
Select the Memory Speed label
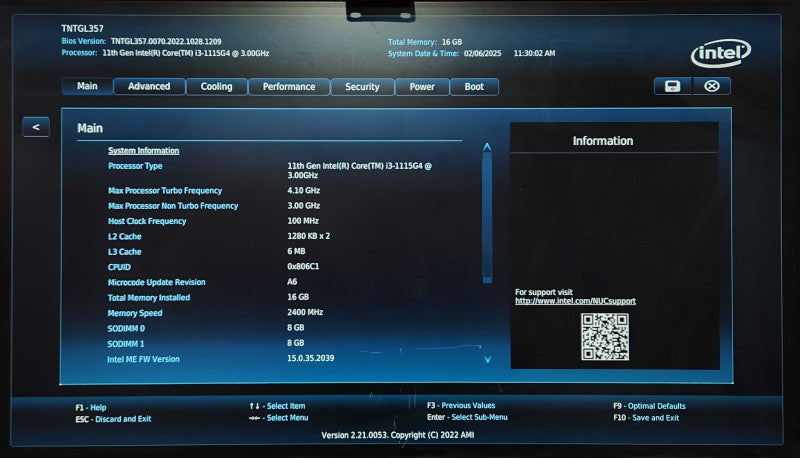135,313
